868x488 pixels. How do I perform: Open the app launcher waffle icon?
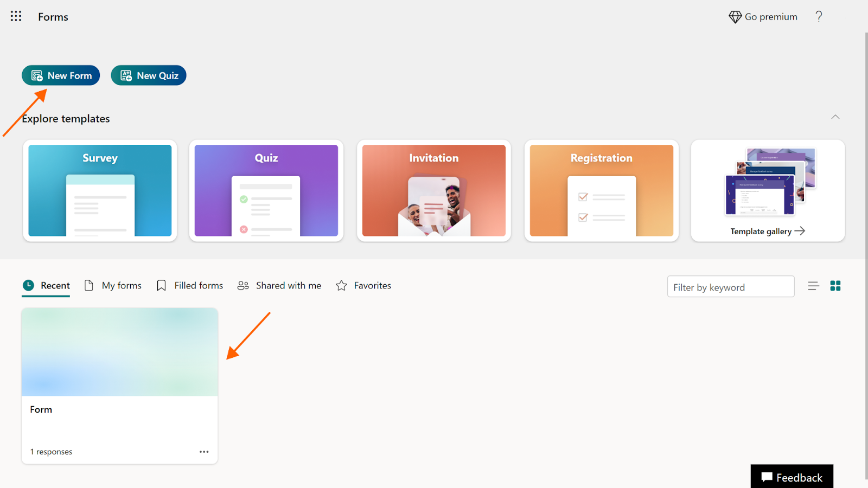point(16,16)
